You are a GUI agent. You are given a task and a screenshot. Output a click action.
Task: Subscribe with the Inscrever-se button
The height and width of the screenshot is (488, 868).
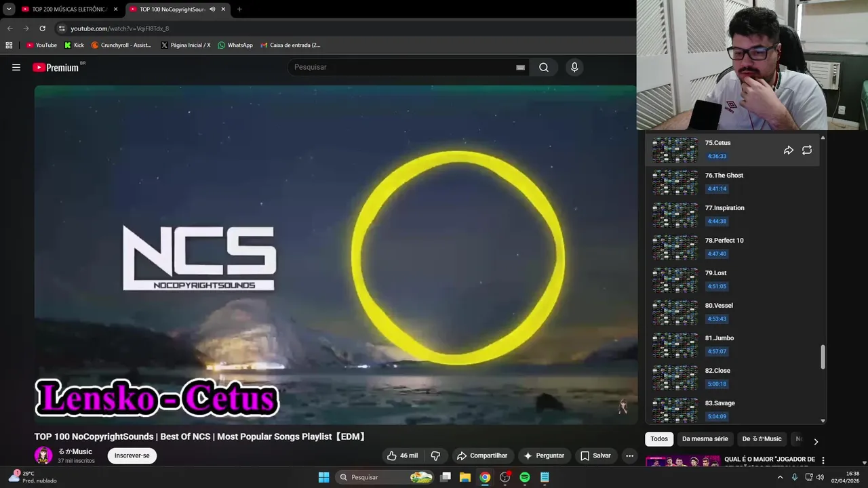tap(132, 455)
